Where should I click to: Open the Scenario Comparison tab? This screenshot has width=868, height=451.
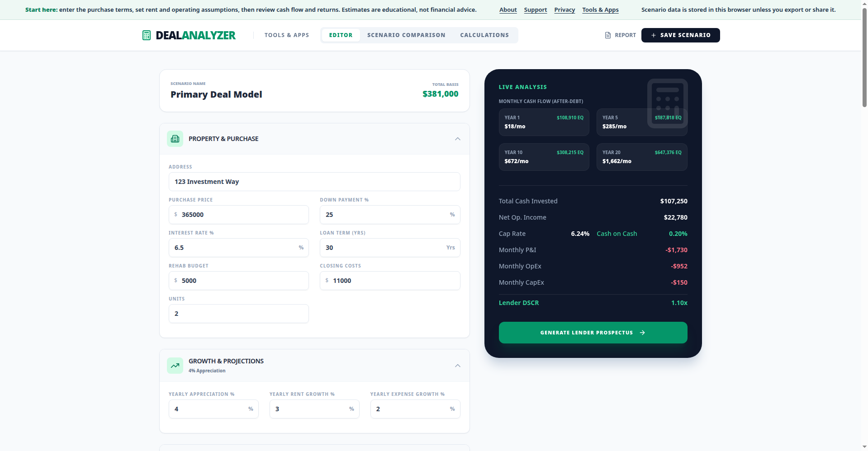[406, 35]
